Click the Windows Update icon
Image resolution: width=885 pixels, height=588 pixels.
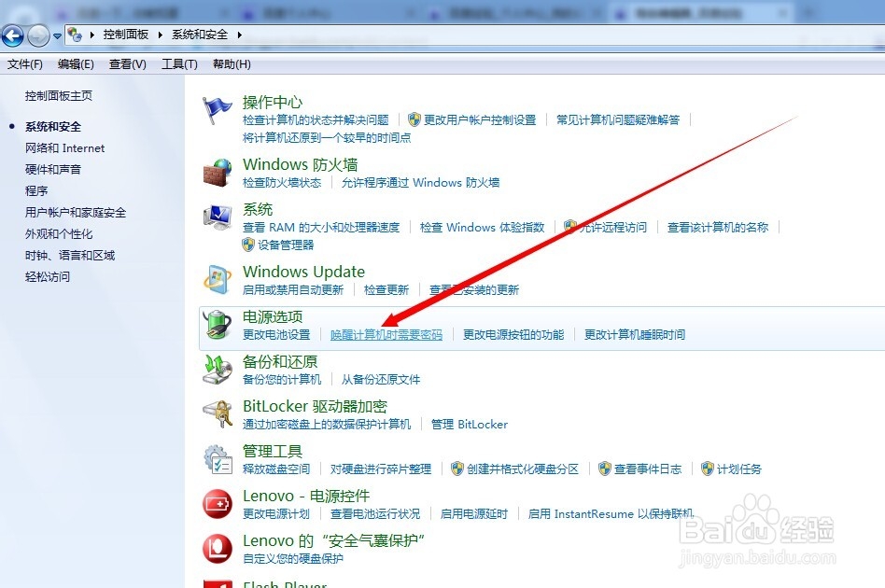point(218,280)
